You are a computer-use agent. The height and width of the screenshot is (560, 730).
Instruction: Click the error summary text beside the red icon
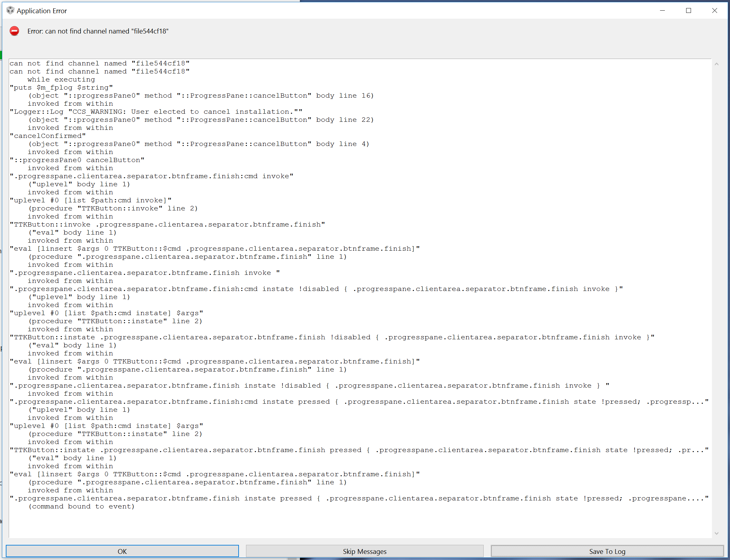click(98, 31)
